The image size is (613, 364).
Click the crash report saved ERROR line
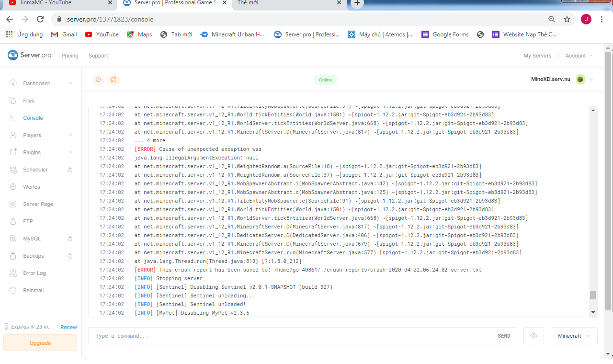(x=308, y=270)
